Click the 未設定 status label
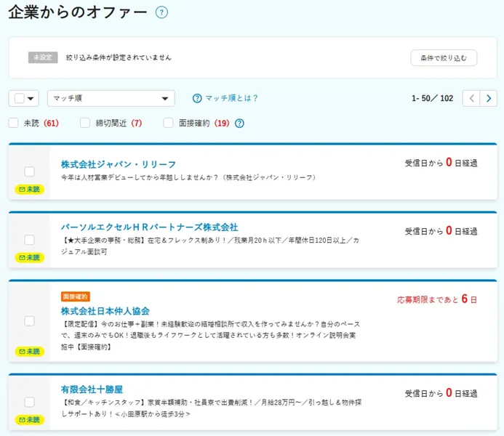 point(43,57)
